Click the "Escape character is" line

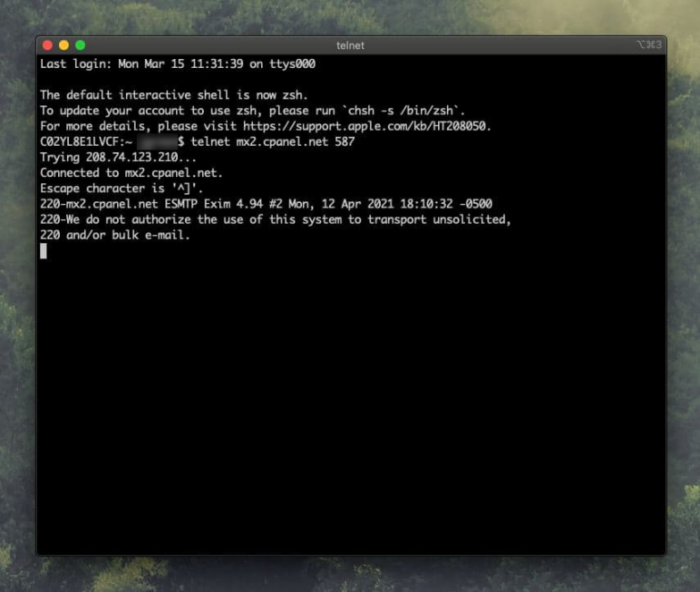click(x=122, y=189)
